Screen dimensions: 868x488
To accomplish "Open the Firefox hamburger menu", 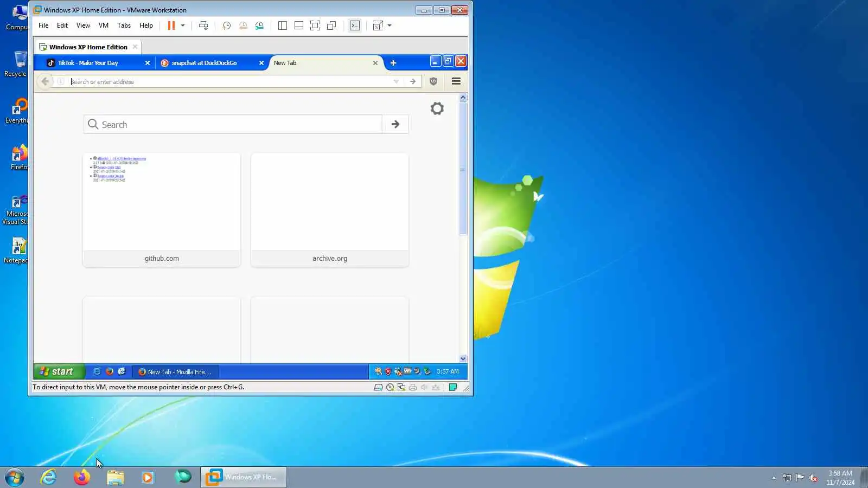I will pos(456,81).
